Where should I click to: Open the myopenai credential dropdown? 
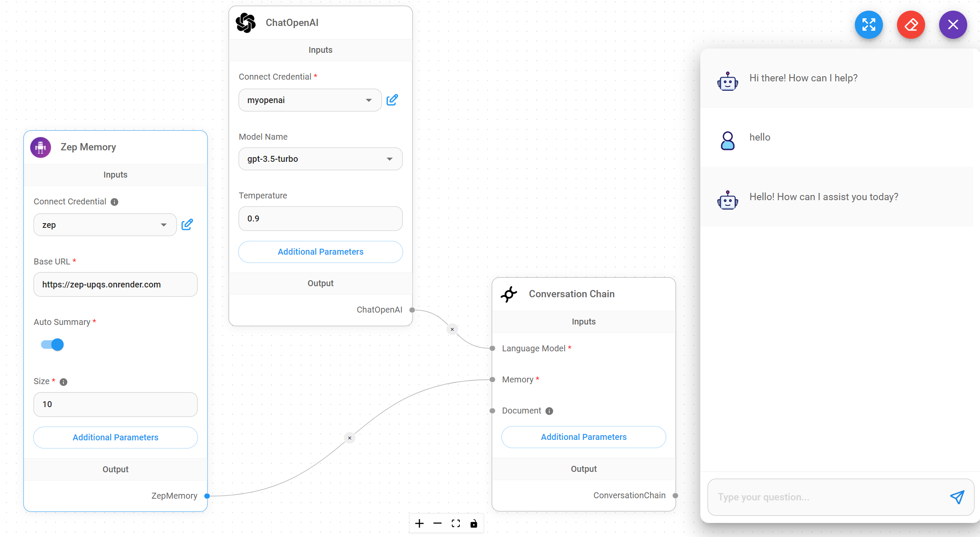click(x=310, y=100)
